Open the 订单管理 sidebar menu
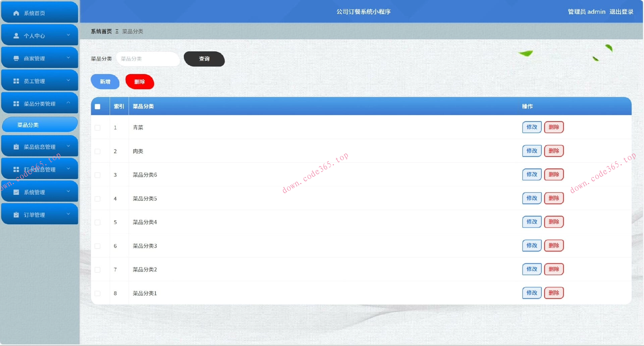This screenshot has width=644, height=346. 40,215
